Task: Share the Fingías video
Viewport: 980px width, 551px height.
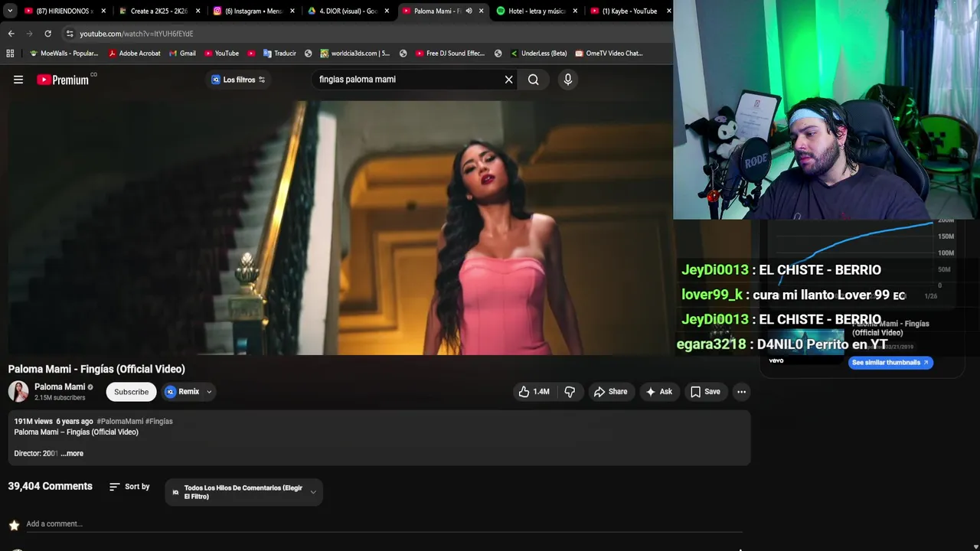Action: [x=611, y=392]
